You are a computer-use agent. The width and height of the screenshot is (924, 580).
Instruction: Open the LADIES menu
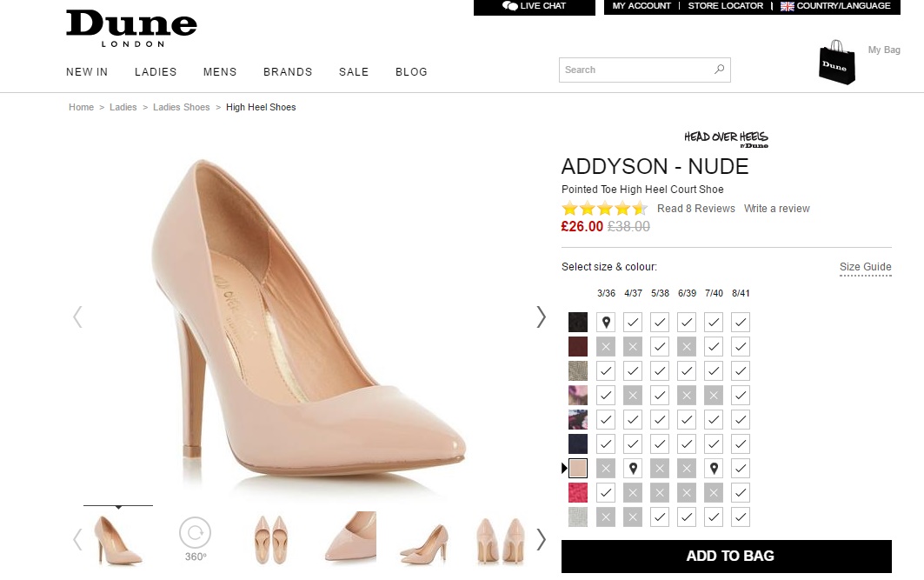pyautogui.click(x=156, y=72)
